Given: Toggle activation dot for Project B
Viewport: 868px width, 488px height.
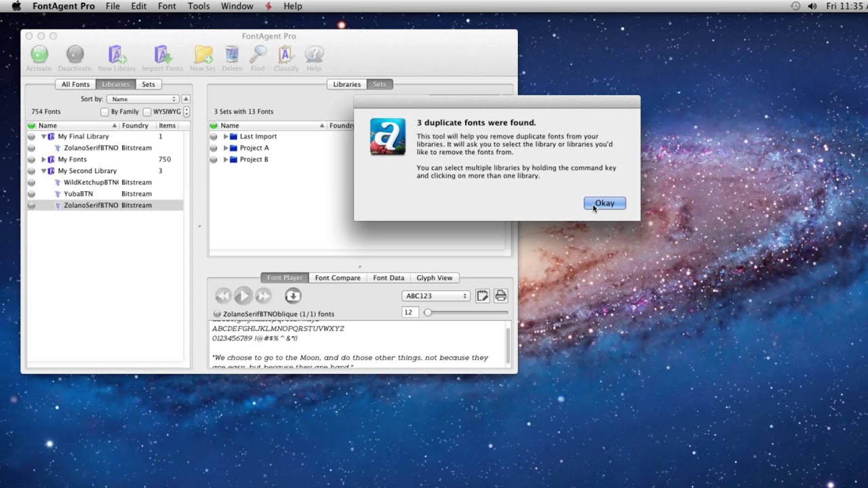Looking at the screenshot, I should click(214, 160).
